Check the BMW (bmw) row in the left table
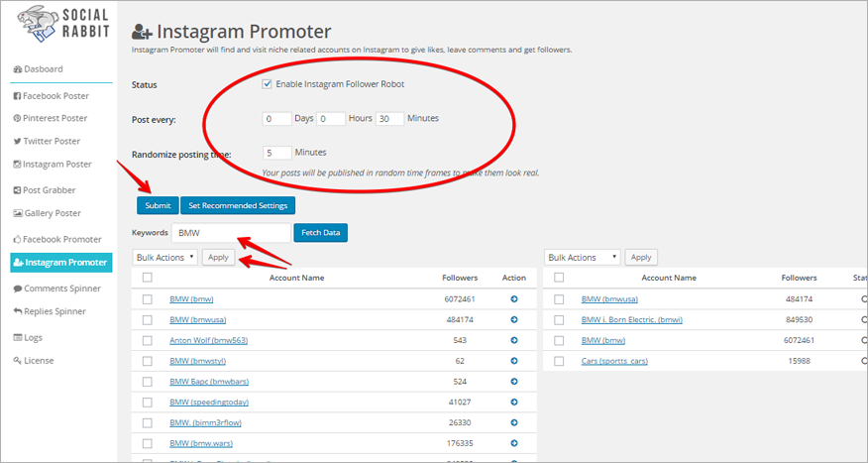 148,299
